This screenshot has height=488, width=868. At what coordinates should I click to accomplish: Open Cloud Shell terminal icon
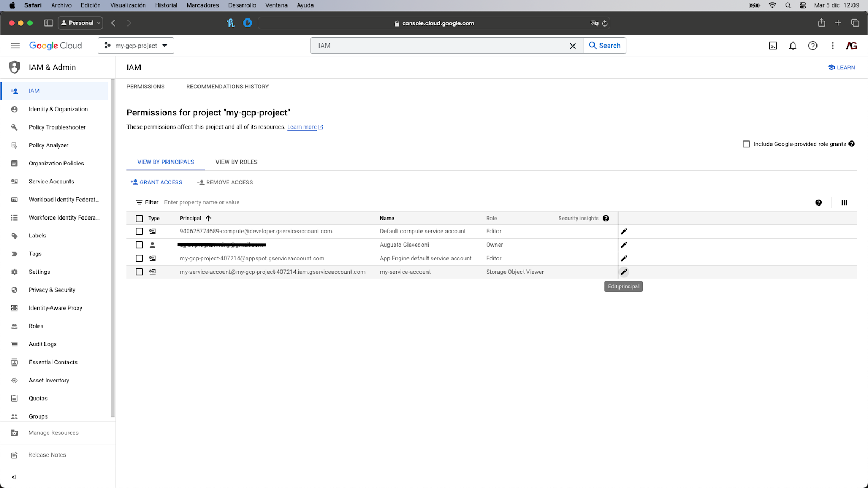coord(773,46)
